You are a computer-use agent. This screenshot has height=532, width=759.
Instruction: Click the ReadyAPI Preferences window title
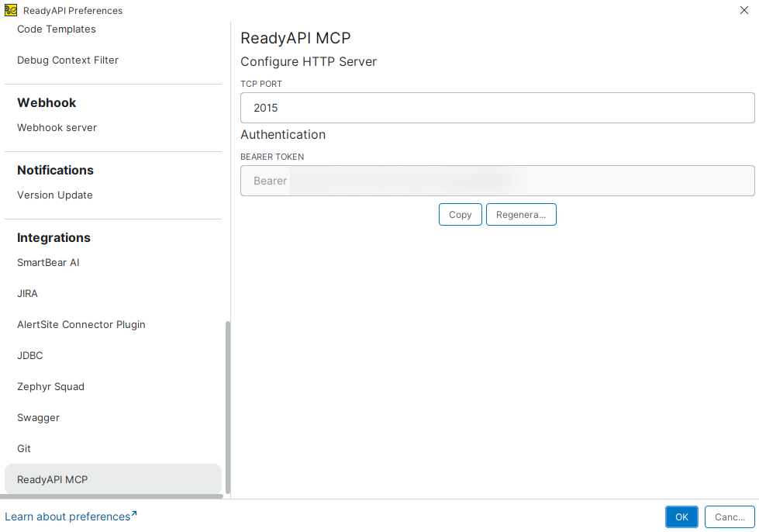coord(73,10)
